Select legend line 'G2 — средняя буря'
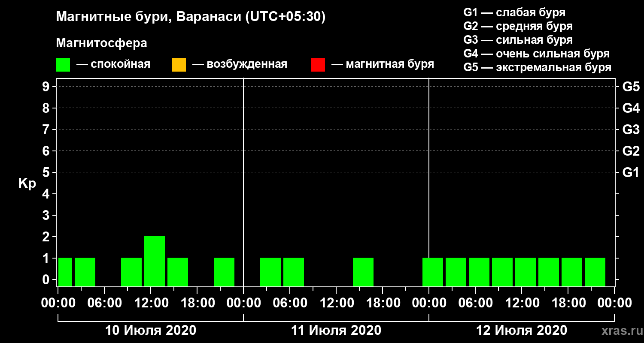The height and width of the screenshot is (343, 644). tap(518, 26)
